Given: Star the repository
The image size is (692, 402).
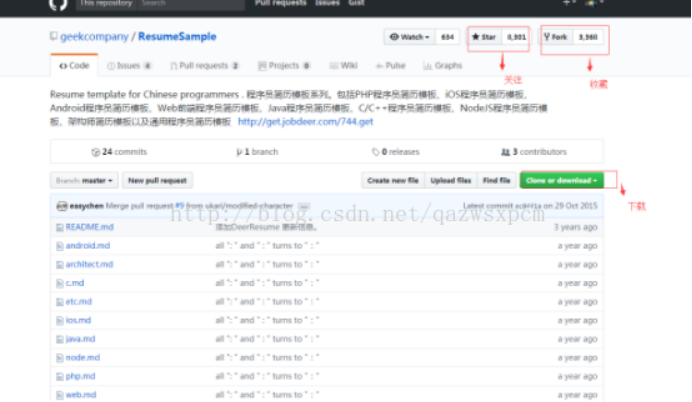Looking at the screenshot, I should [484, 37].
